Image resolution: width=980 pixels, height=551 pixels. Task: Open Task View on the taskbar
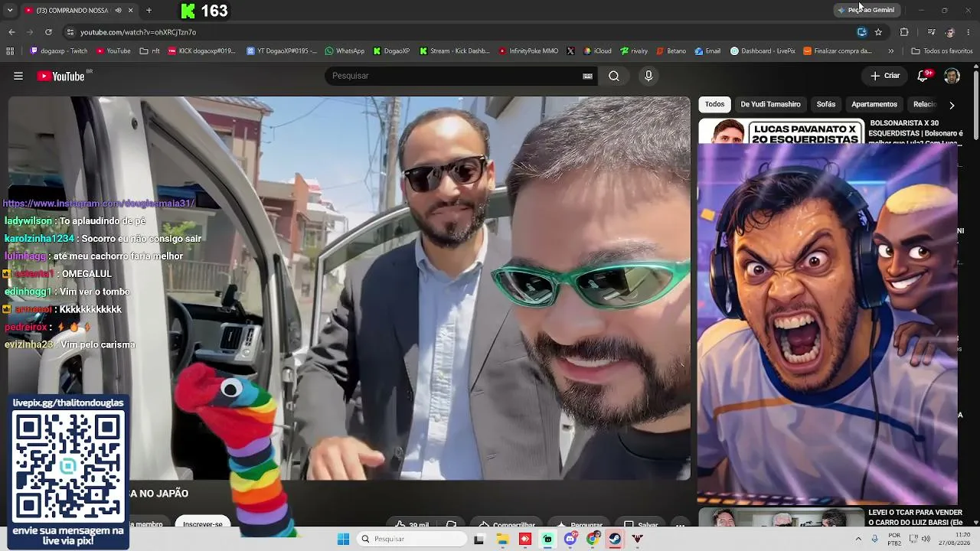pos(479,539)
